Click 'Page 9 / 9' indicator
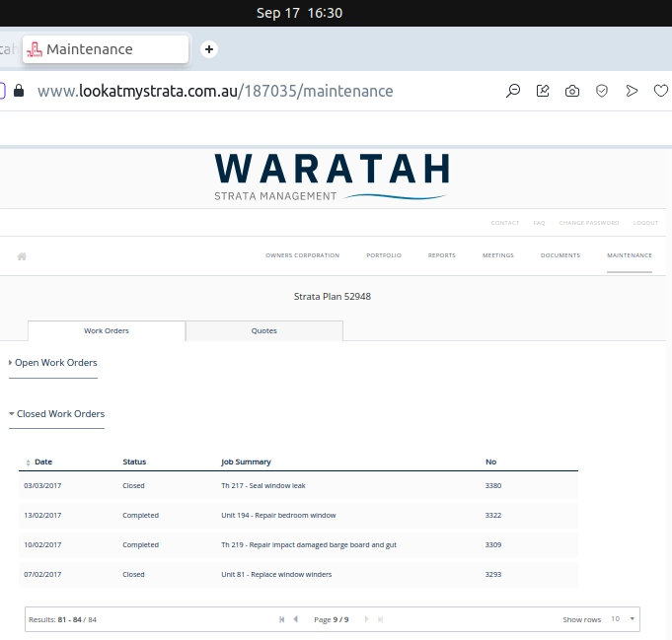Image resolution: width=672 pixels, height=640 pixels. 332,619
